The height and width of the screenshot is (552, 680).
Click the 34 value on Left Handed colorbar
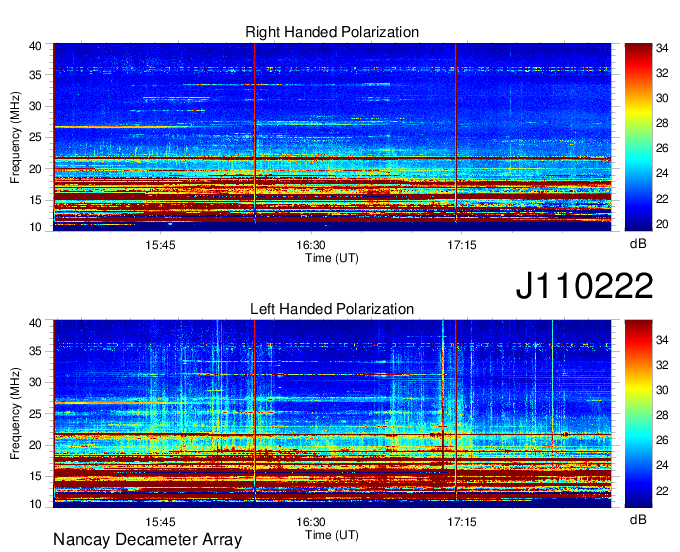coord(662,340)
